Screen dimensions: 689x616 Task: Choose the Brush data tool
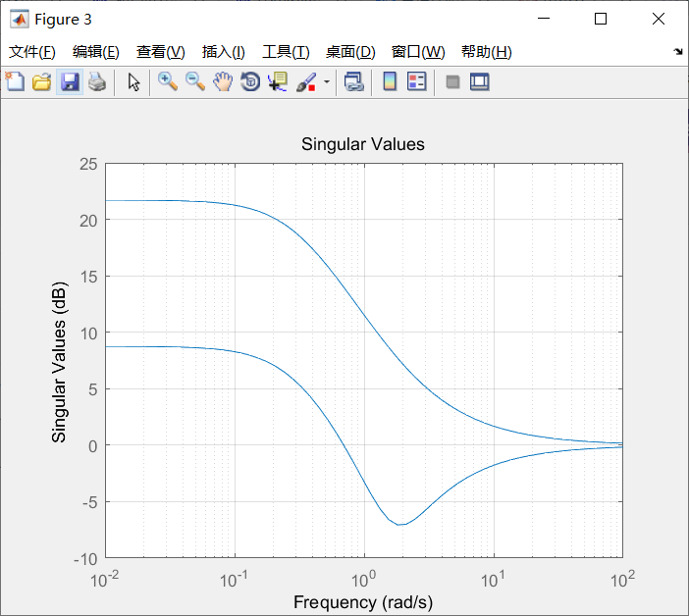click(x=306, y=82)
